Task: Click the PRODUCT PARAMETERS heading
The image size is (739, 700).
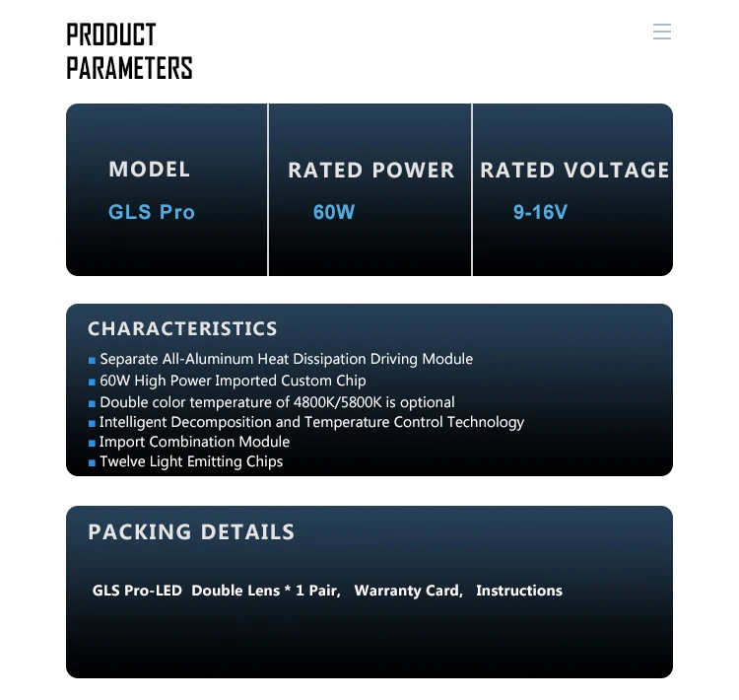Action: (x=129, y=51)
